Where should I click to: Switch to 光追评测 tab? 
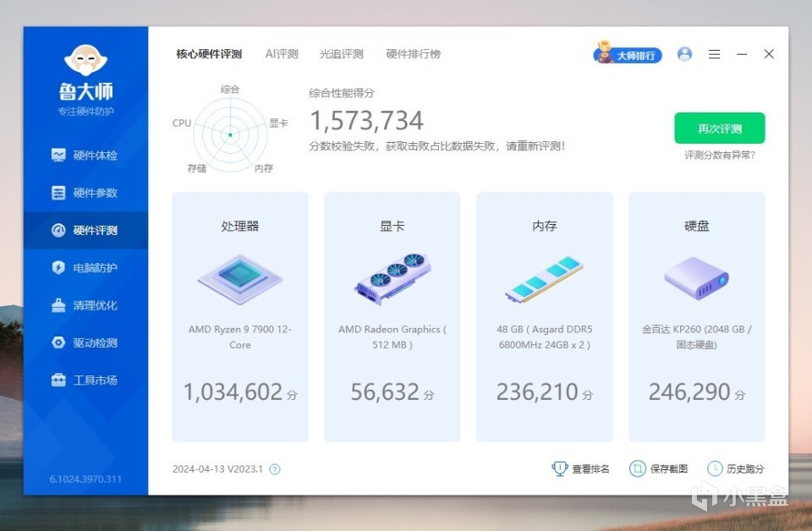click(x=341, y=54)
